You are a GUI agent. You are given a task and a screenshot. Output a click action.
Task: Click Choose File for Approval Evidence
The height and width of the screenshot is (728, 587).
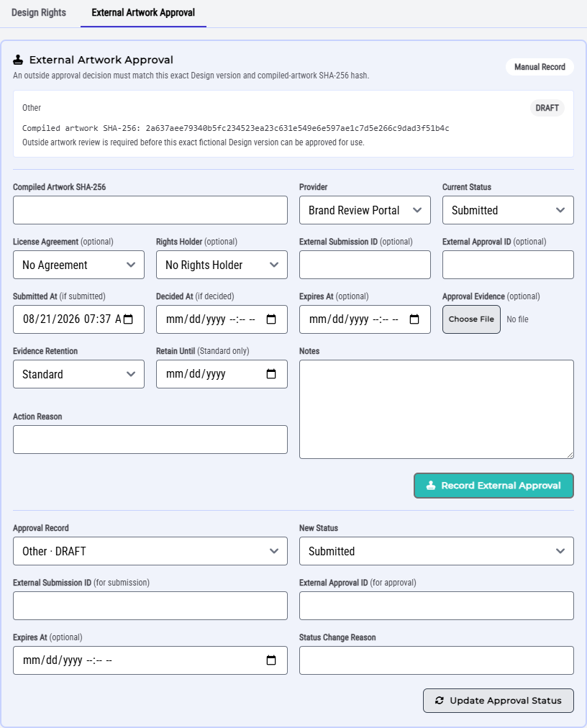click(471, 319)
